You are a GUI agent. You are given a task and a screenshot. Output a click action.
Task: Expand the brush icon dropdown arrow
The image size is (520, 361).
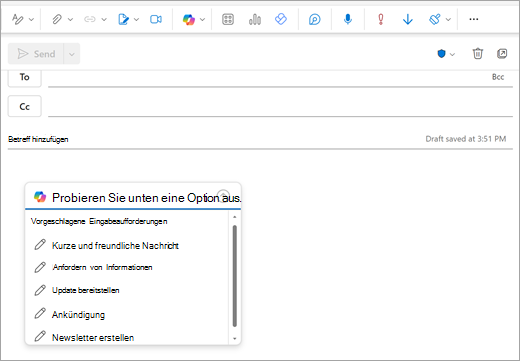(x=448, y=20)
